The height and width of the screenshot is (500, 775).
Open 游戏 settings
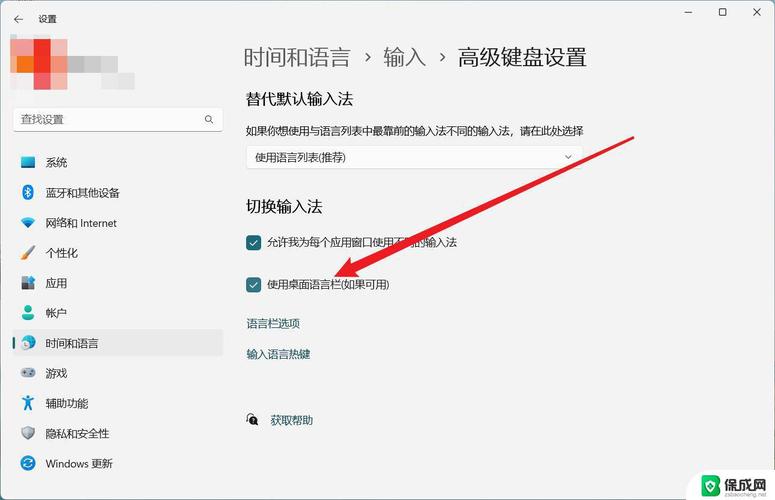pos(118,373)
